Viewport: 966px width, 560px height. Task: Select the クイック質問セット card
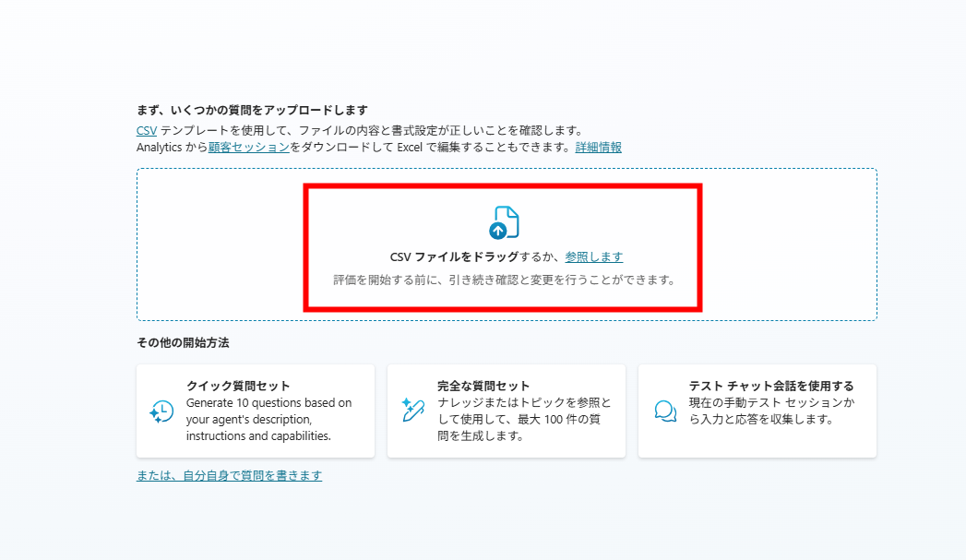tap(256, 411)
